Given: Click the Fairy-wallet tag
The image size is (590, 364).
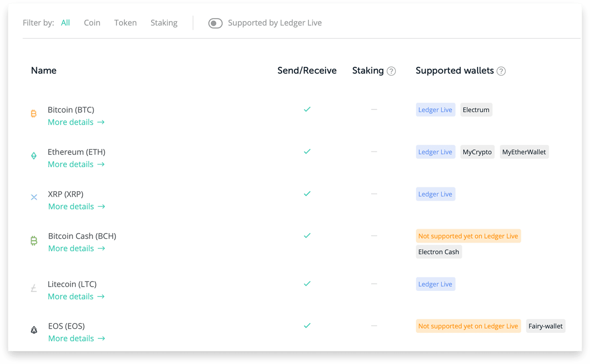Looking at the screenshot, I should 546,326.
